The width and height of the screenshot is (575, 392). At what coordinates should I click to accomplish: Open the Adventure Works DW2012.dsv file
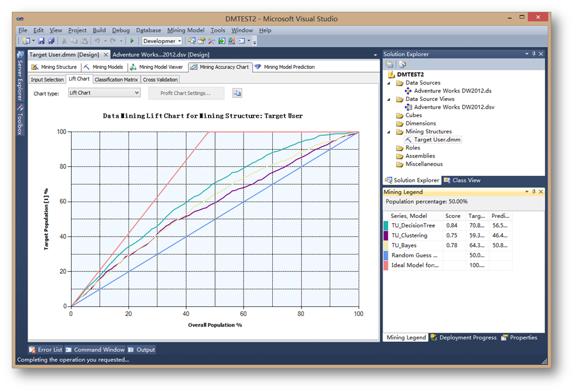coord(454,107)
